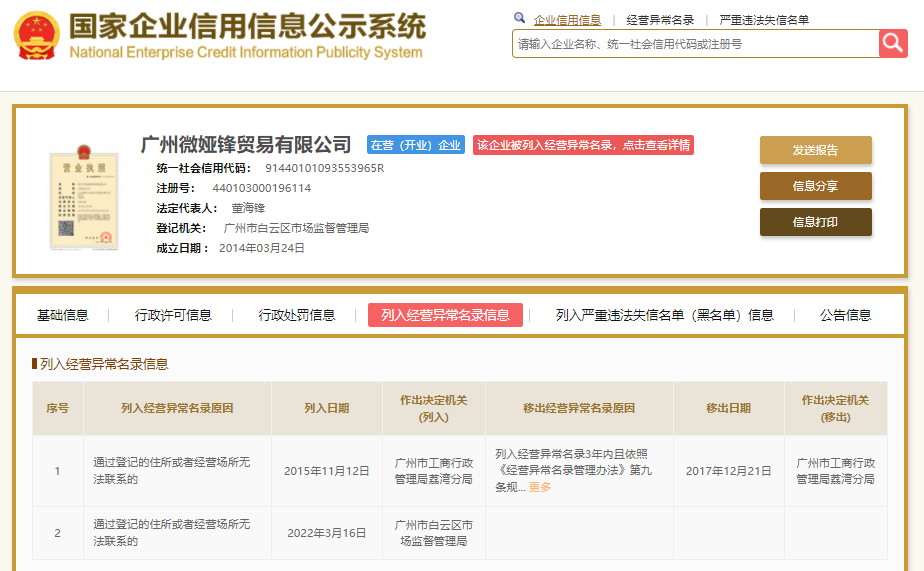The image size is (924, 571).
Task: Click the row 2 authority 广州市白云区市场监督管理局 cell
Action: [x=434, y=533]
